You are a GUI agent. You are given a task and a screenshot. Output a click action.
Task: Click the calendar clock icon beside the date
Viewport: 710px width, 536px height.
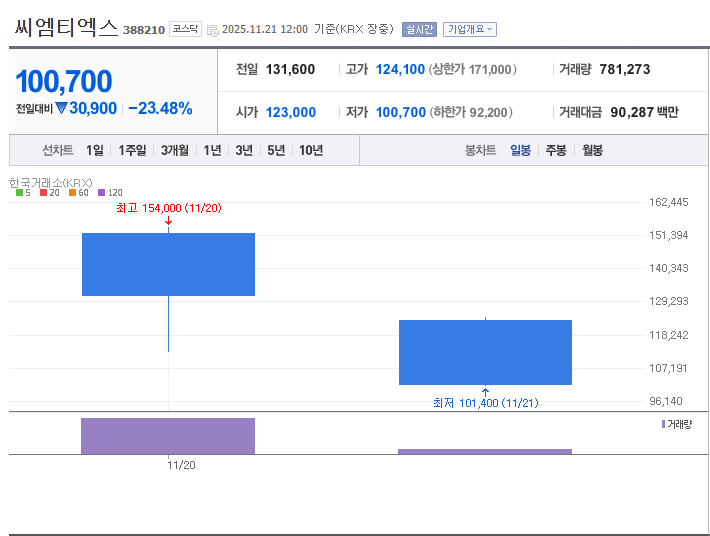pyautogui.click(x=212, y=30)
